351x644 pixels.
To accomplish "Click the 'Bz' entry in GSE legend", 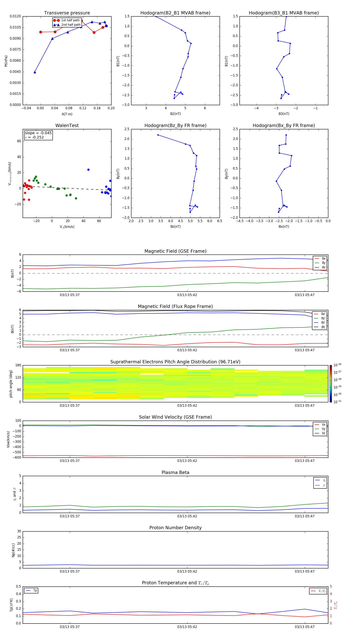I will [320, 267].
